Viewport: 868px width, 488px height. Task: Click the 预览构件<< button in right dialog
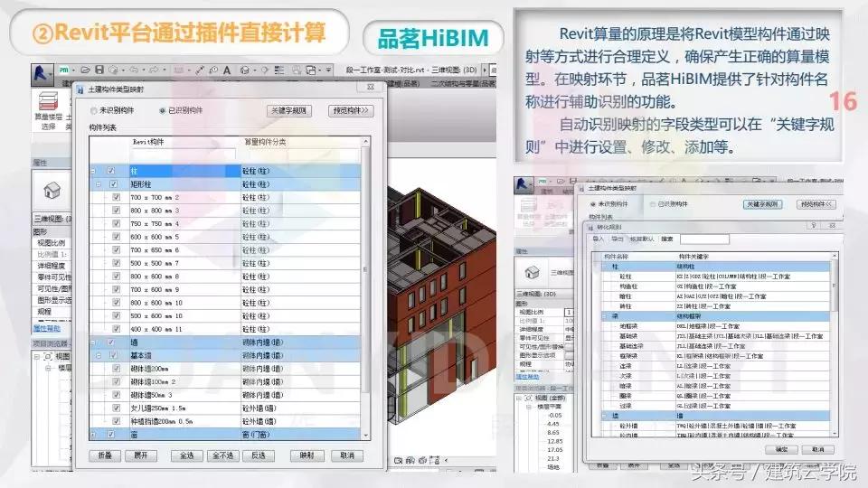point(816,204)
